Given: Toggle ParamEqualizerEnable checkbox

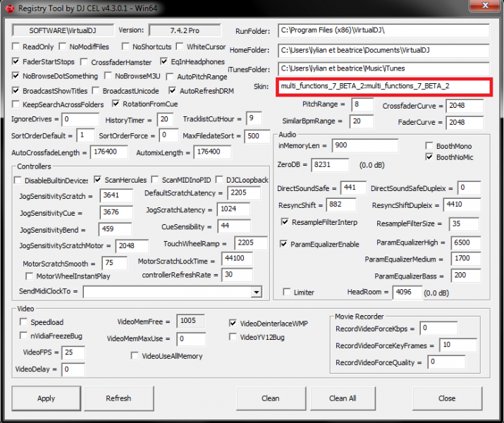Looking at the screenshot, I should [x=283, y=244].
